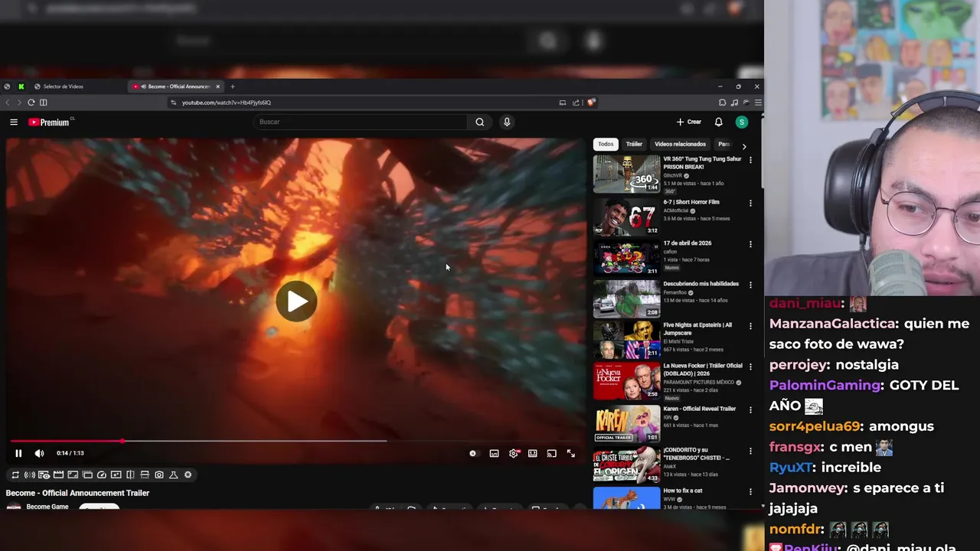Click the playback speed gauge icon

[101, 474]
